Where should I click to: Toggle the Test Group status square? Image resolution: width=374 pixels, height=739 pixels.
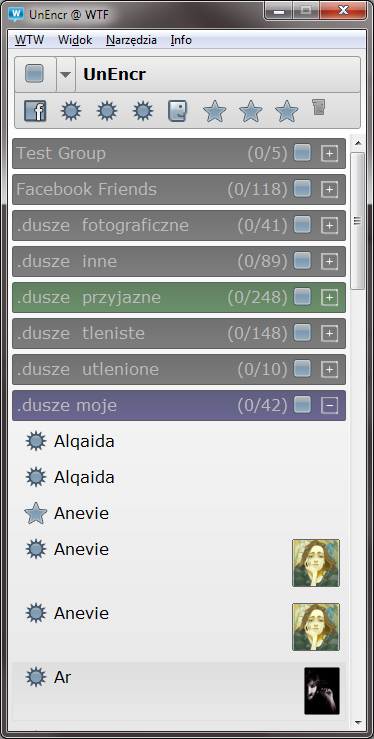point(302,153)
